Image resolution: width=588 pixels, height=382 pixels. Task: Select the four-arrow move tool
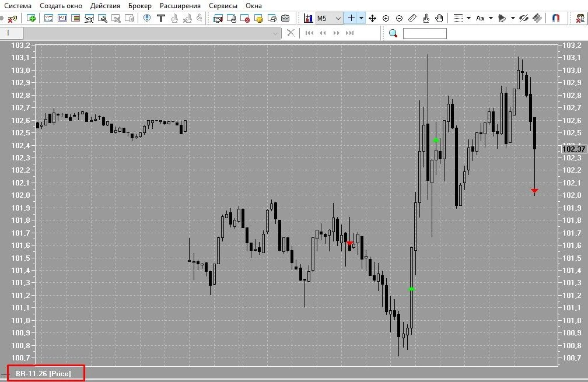tap(372, 18)
